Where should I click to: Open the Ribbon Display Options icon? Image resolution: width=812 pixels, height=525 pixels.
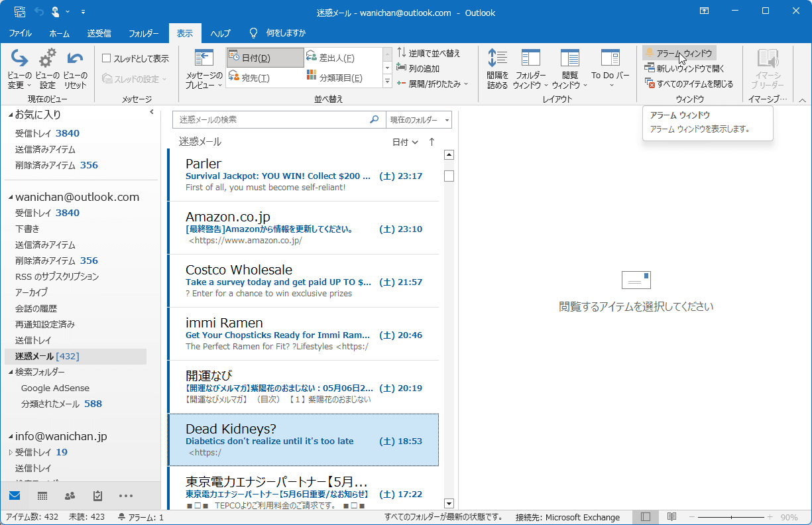(704, 11)
